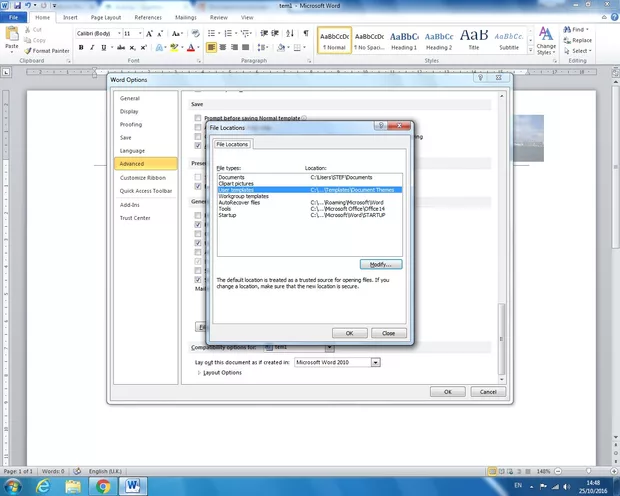This screenshot has height=496, width=620.
Task: Select Customize Ribbon in Word Options sidebar
Action: click(141, 177)
